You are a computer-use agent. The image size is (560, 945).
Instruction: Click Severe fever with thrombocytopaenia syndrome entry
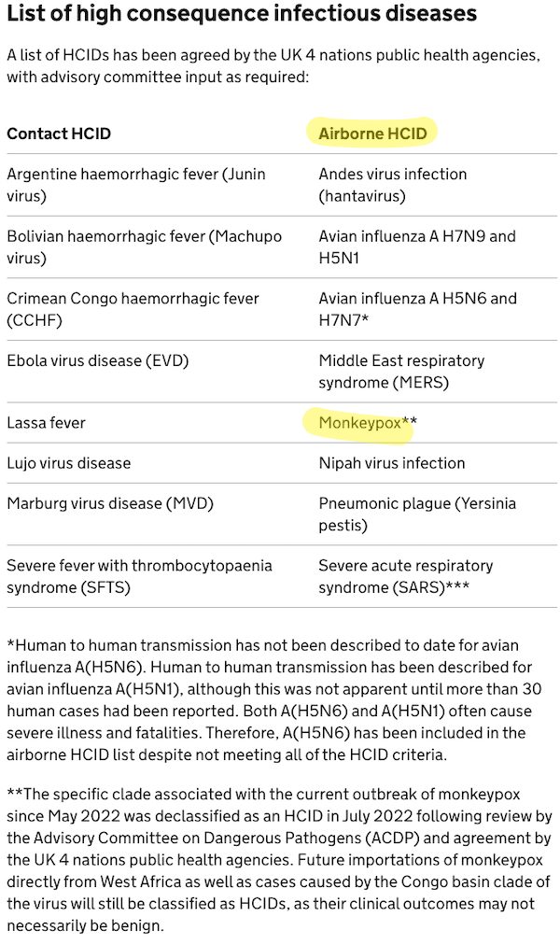[x=139, y=575]
